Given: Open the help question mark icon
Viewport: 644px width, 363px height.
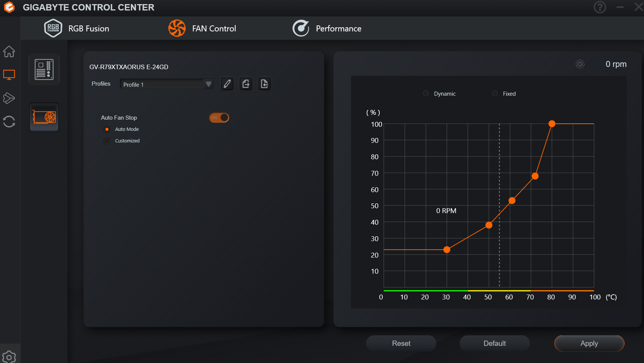Looking at the screenshot, I should click(x=600, y=7).
